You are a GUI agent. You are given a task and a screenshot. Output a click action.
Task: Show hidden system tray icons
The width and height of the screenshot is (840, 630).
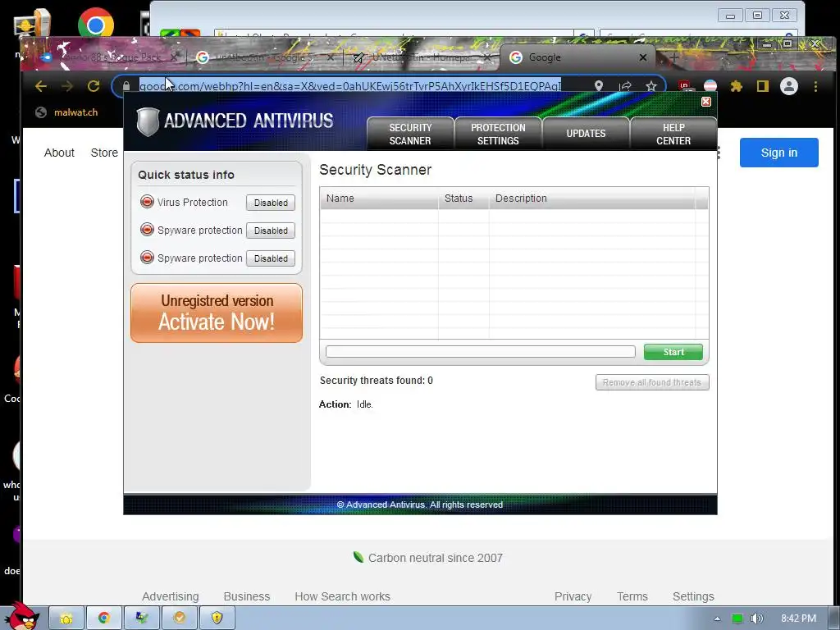(717, 619)
